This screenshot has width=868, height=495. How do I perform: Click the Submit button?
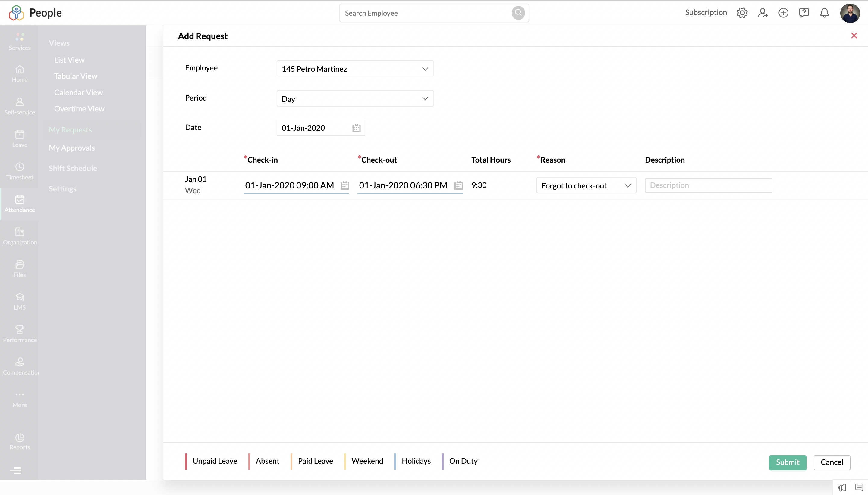click(x=787, y=462)
